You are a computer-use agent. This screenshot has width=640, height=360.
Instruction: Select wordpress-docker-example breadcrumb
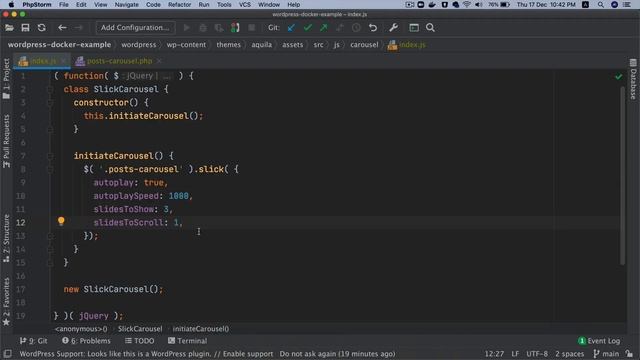coord(59,45)
